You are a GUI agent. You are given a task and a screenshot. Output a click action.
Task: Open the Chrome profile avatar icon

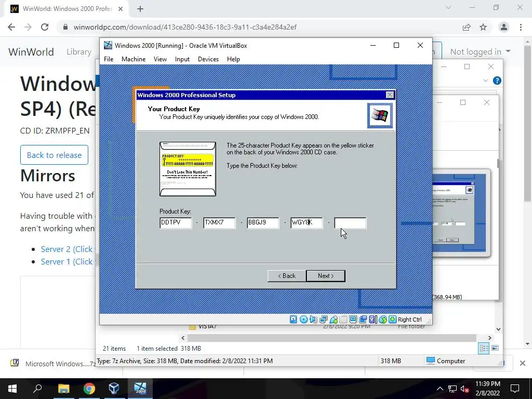pyautogui.click(x=504, y=27)
